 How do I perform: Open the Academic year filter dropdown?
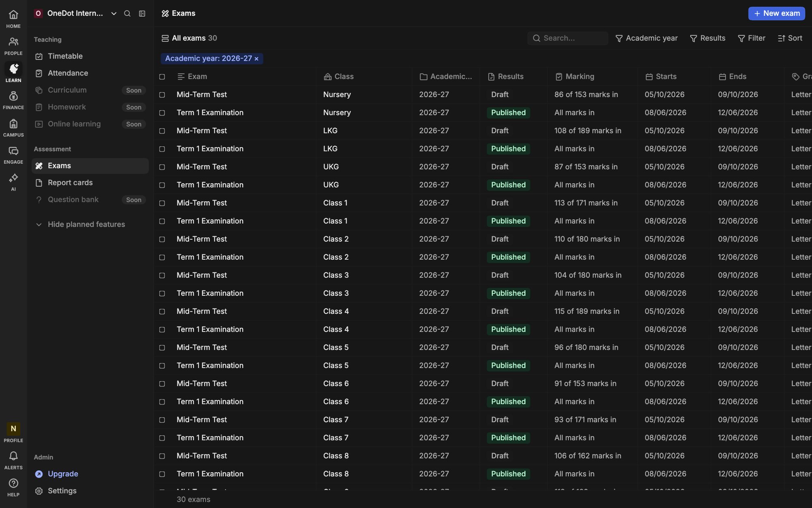pyautogui.click(x=646, y=38)
